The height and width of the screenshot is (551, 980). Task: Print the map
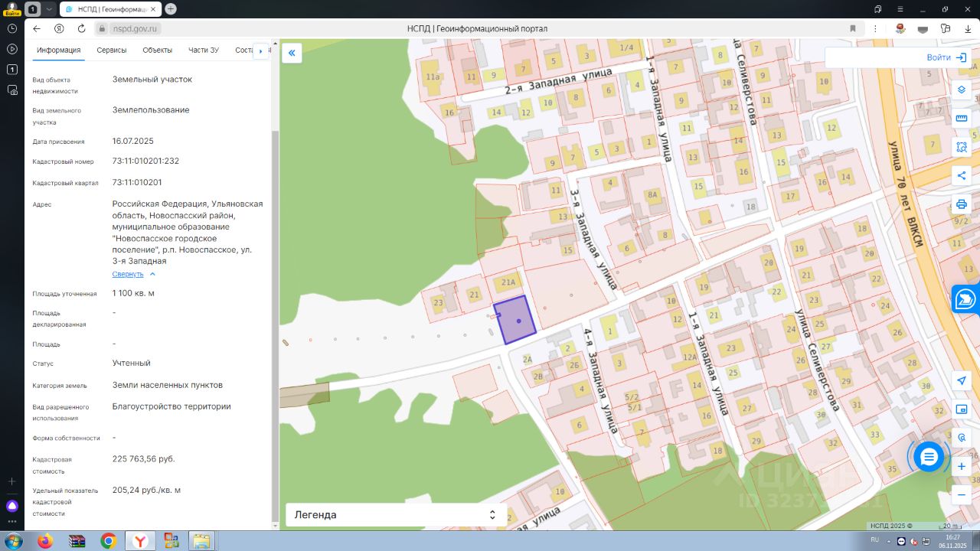point(962,204)
